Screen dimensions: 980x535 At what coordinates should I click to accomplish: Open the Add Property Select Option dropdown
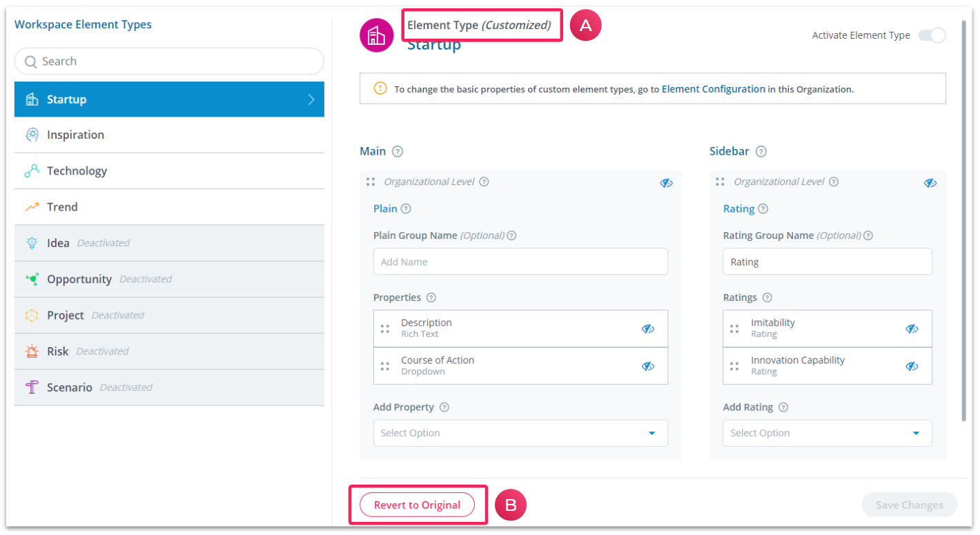coord(520,433)
